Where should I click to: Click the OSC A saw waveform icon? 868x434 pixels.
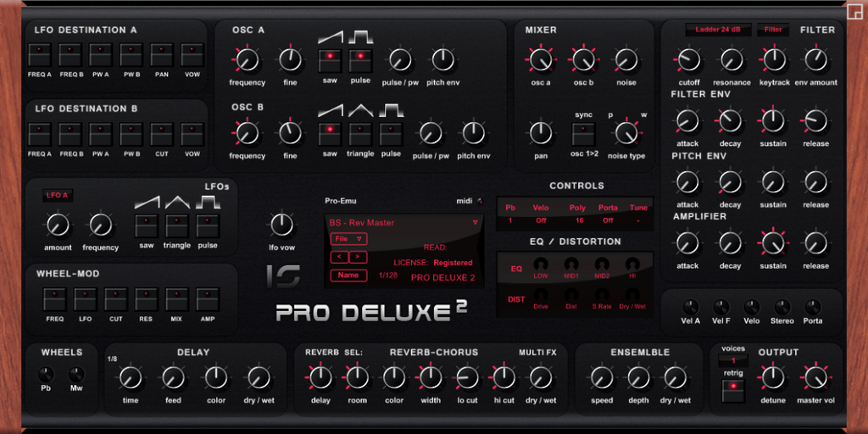click(x=330, y=37)
